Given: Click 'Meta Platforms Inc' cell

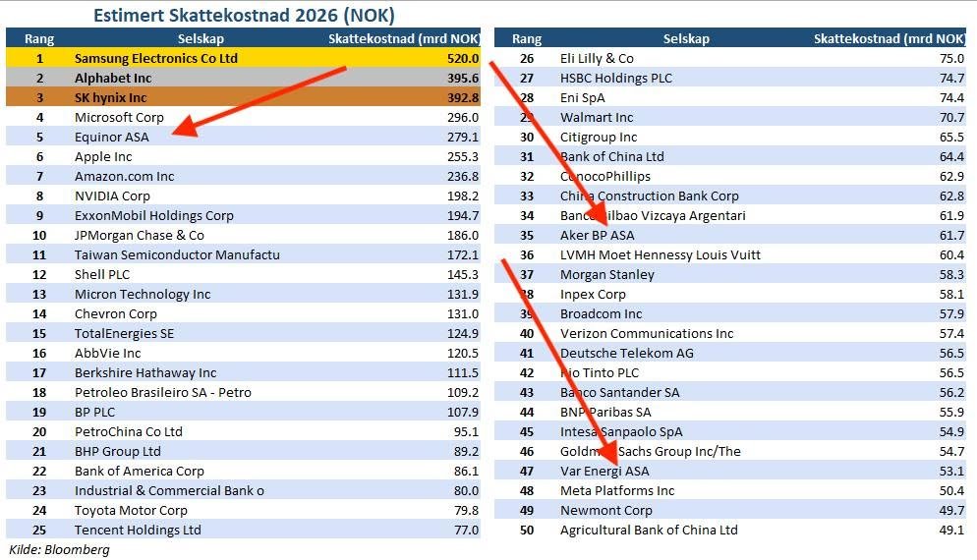Looking at the screenshot, I should click(617, 491).
